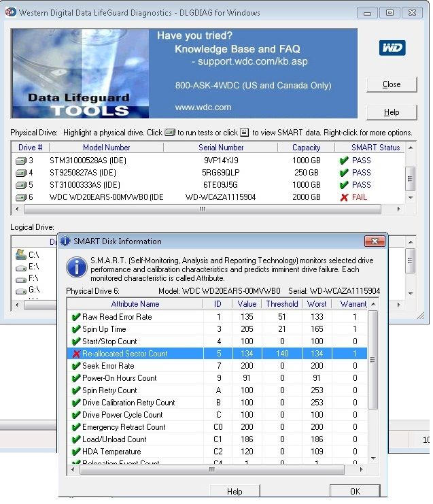433x504 pixels.
Task: Click checkmark for Raw Read Error Rate
Action: 76,317
